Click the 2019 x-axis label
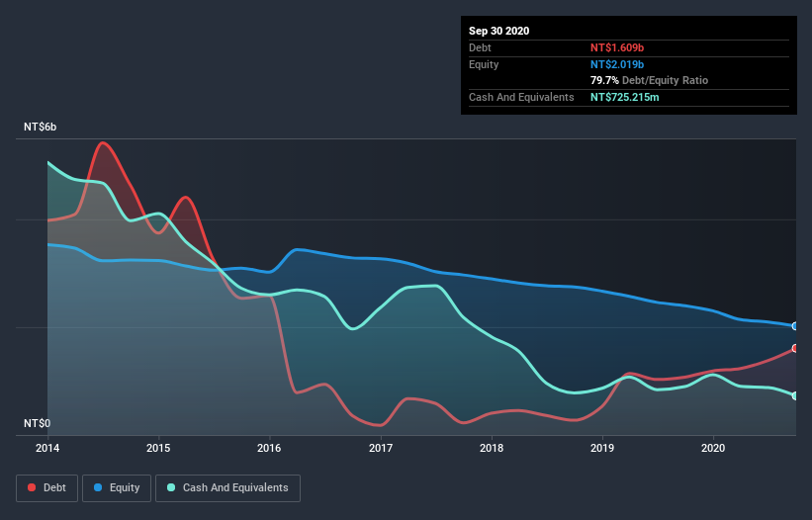Screen dimensions: 812x520 pyautogui.click(x=602, y=448)
